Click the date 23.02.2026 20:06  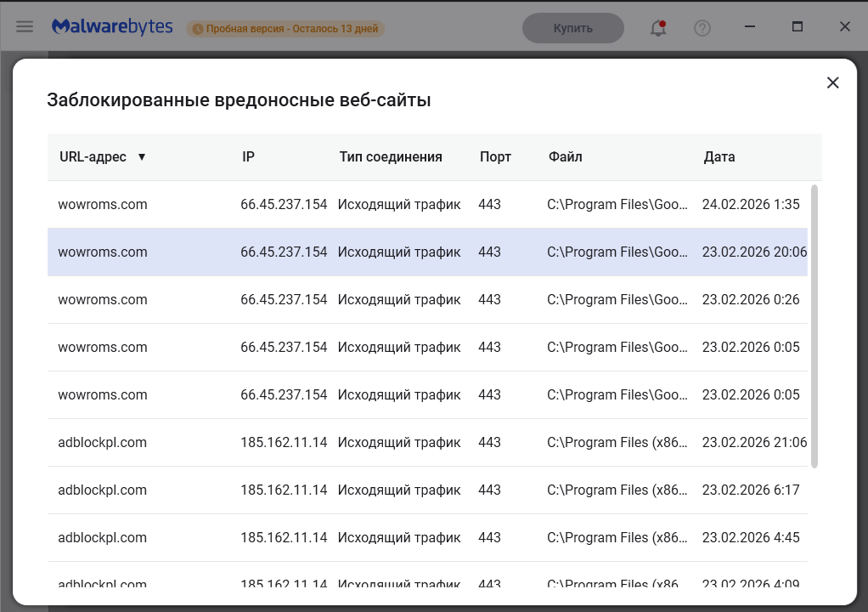(754, 252)
